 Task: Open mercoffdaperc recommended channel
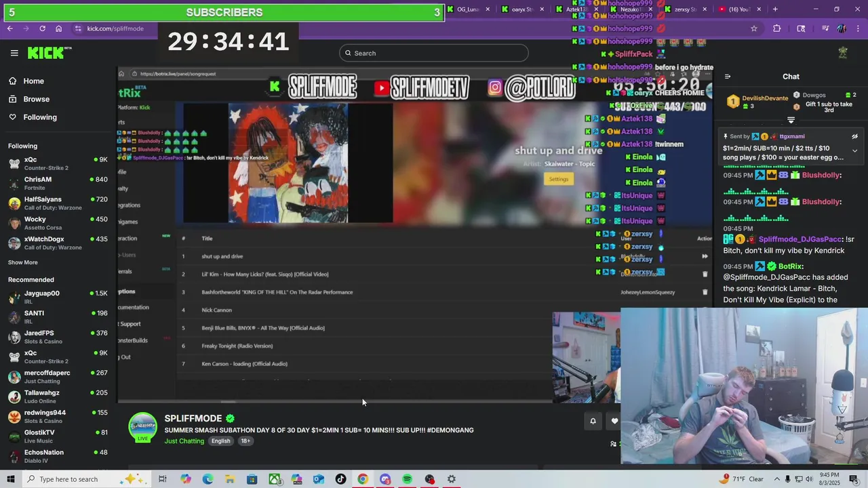[x=58, y=377]
